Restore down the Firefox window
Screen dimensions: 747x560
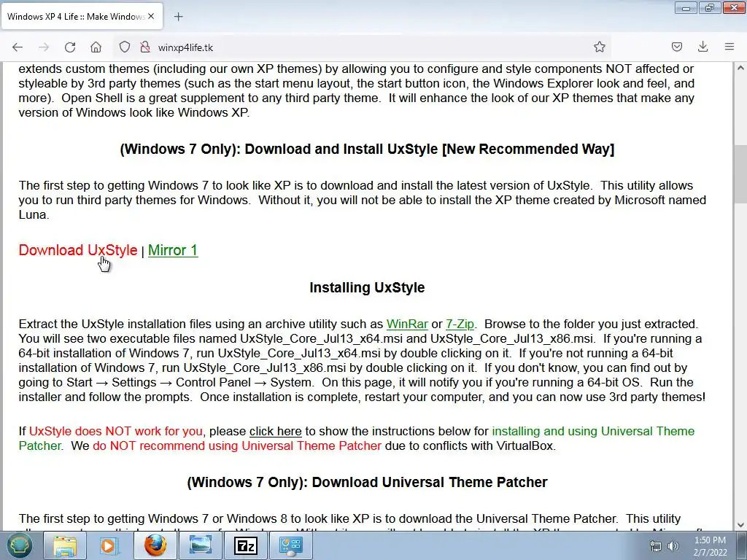710,8
